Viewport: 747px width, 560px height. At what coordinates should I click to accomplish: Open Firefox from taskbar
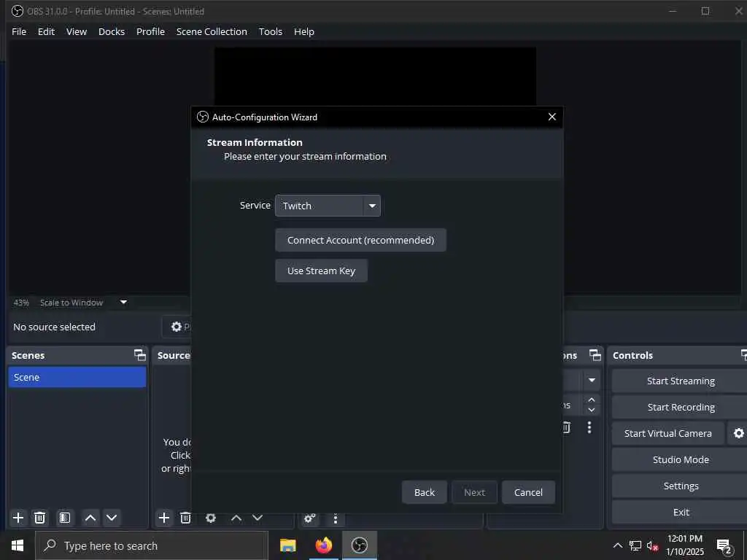click(x=323, y=545)
